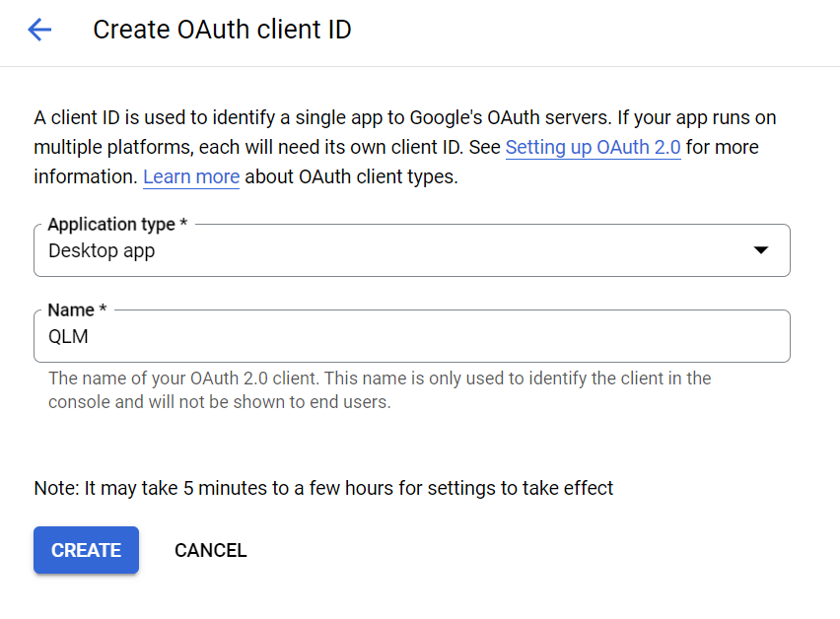The width and height of the screenshot is (840, 619).
Task: Click the helper text below Name field
Action: pos(380,389)
